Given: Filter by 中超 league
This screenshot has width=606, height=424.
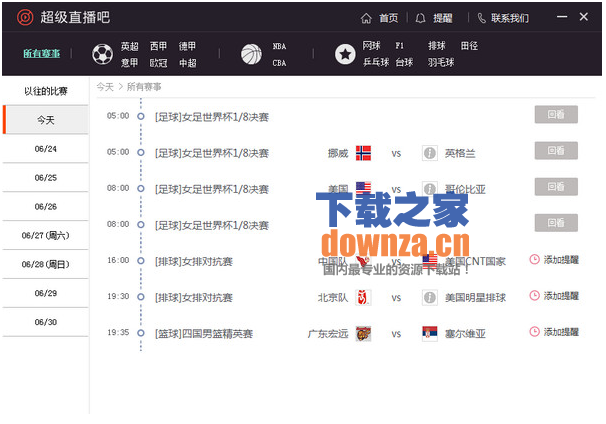Looking at the screenshot, I should pos(187,63).
